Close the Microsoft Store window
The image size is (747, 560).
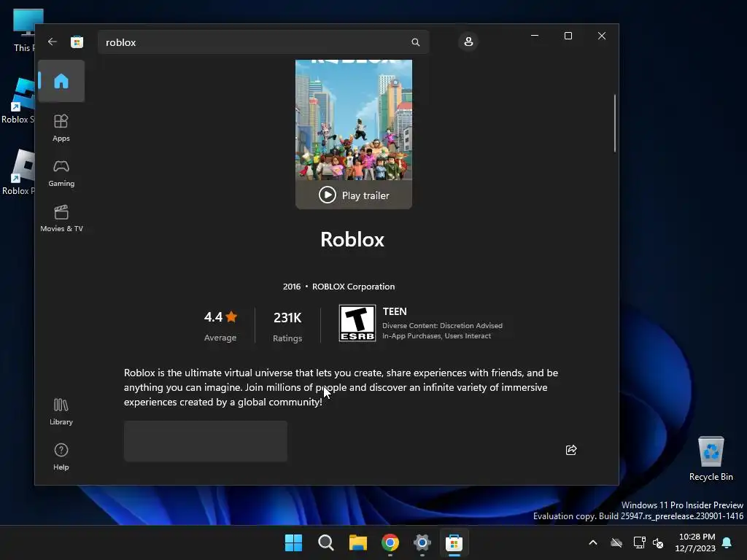[602, 36]
